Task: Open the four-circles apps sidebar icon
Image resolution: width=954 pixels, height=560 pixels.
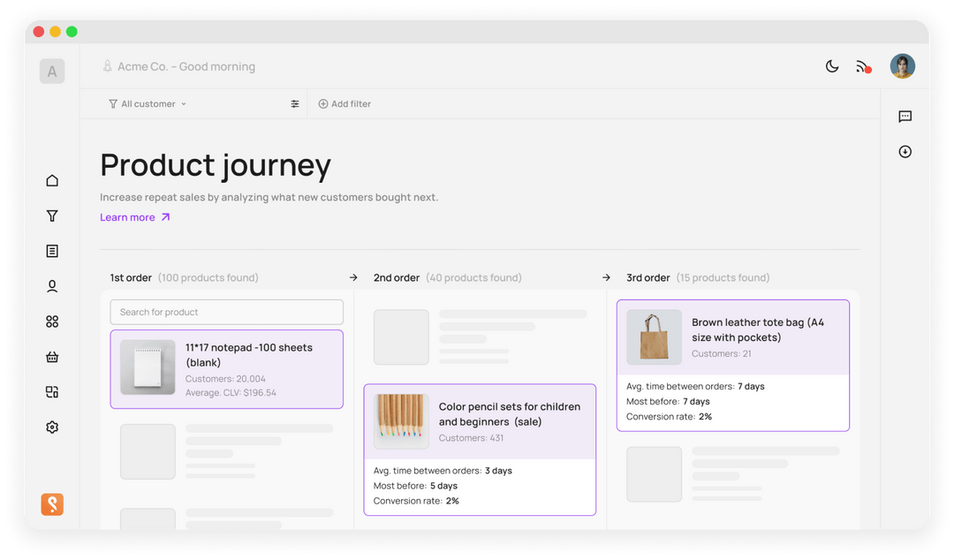Action: coord(52,322)
